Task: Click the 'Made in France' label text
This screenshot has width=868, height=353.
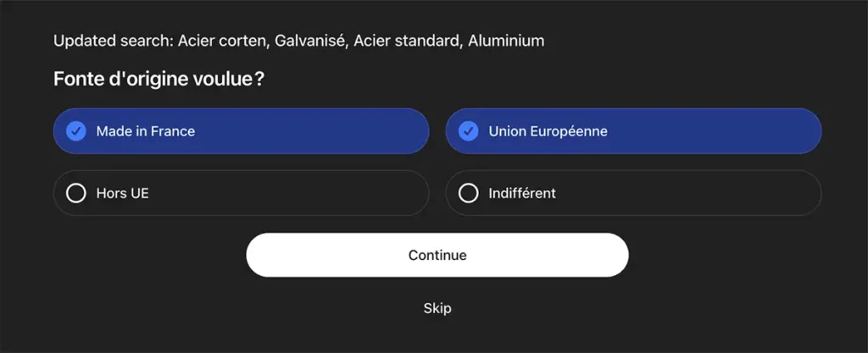Action: 145,131
